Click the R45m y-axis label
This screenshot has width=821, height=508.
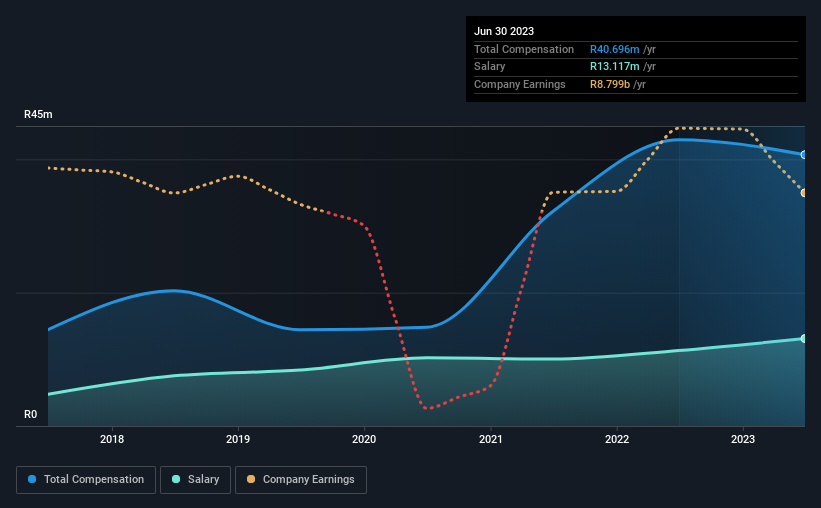(38, 114)
